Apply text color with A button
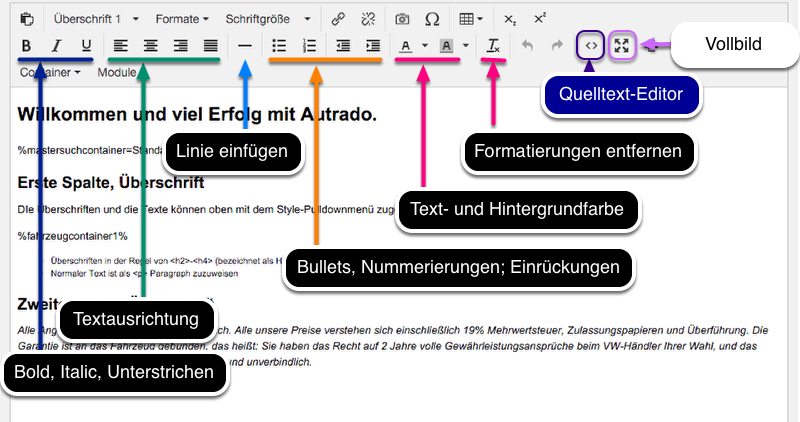 pos(406,46)
